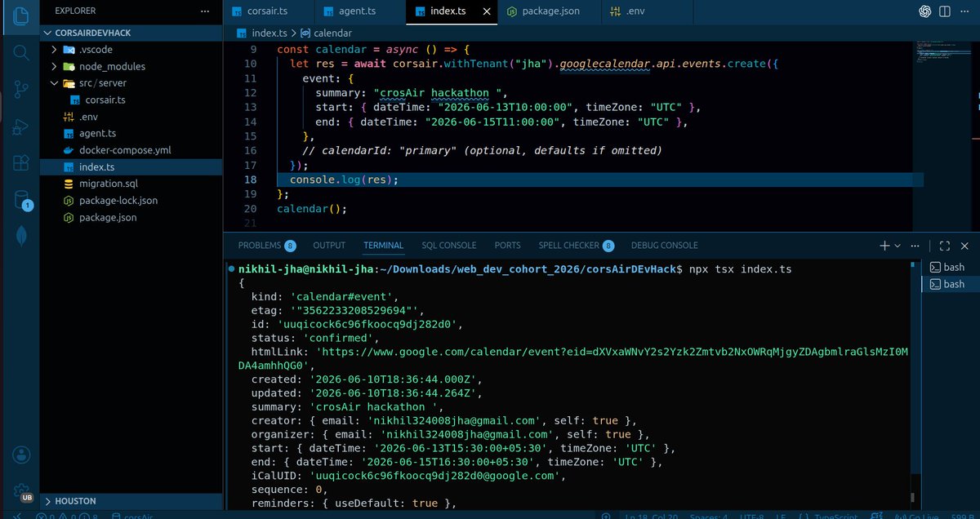The image size is (980, 519).
Task: Open the Google Calendar htmlLink URL in terminal
Action: pos(572,358)
